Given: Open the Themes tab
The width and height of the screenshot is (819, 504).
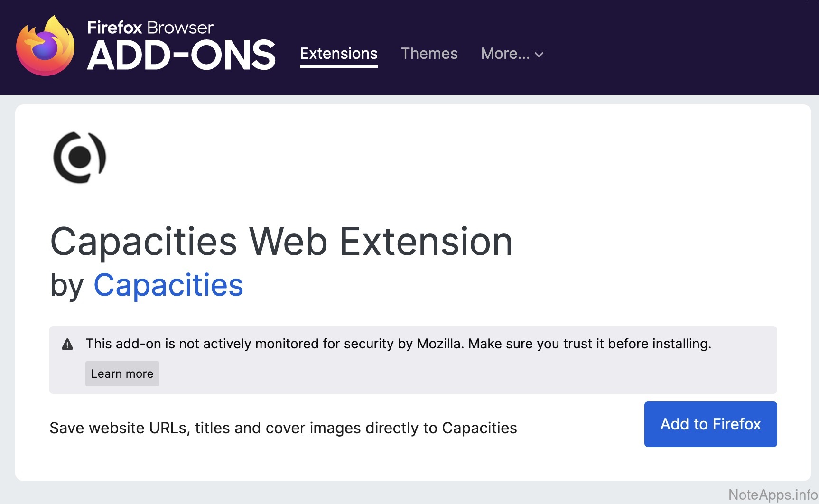Looking at the screenshot, I should pyautogui.click(x=429, y=54).
